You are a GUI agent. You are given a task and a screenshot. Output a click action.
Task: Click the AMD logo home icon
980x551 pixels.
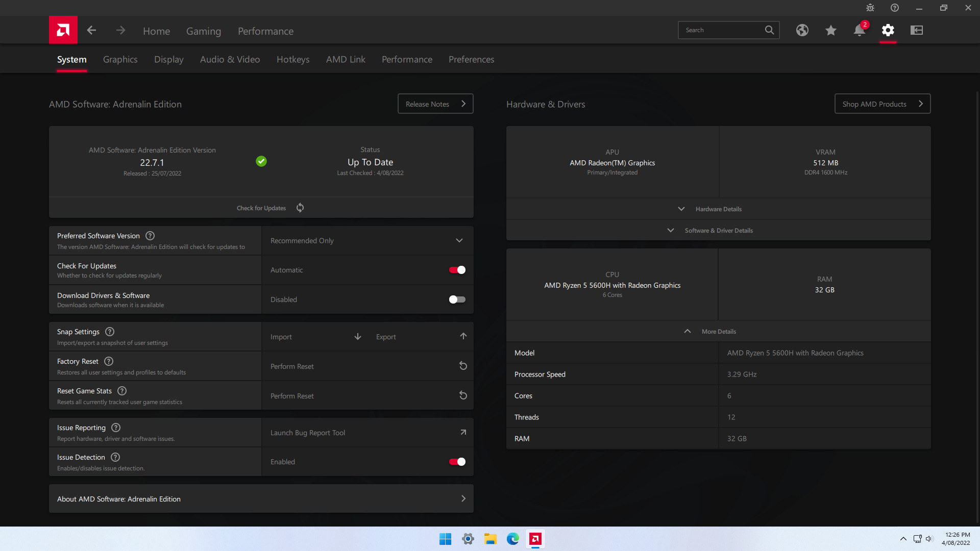pyautogui.click(x=63, y=30)
